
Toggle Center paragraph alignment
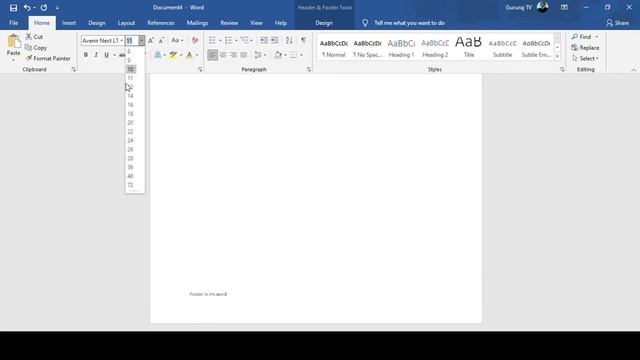[223, 55]
